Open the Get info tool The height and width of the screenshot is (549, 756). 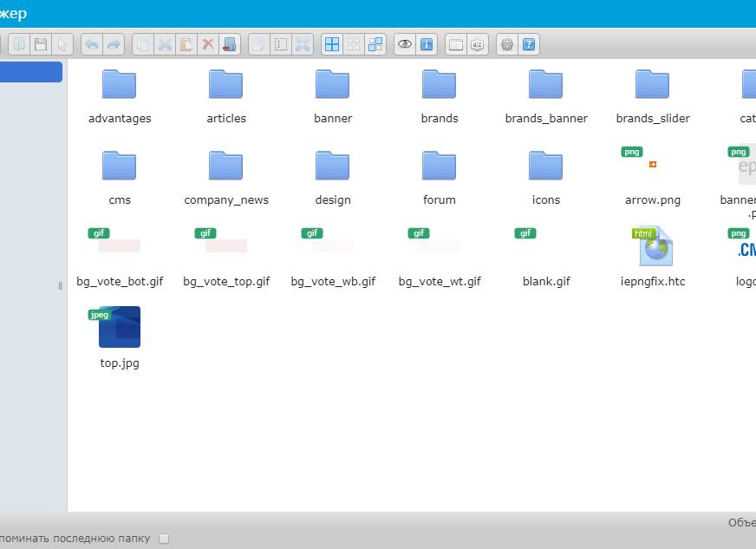(427, 44)
